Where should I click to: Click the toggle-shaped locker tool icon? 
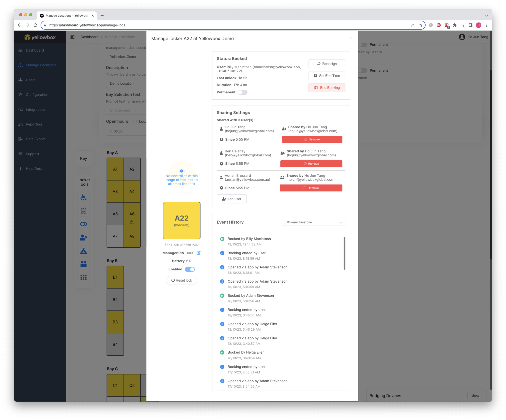click(83, 224)
